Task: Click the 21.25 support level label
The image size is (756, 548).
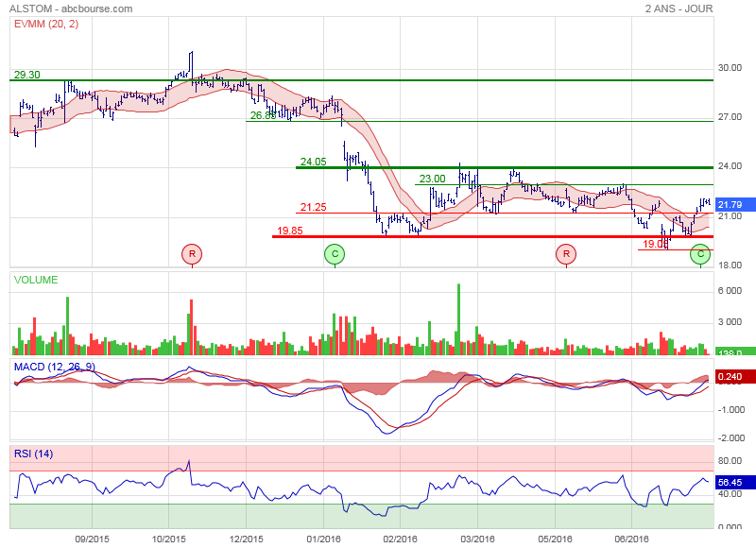Action: pyautogui.click(x=314, y=207)
